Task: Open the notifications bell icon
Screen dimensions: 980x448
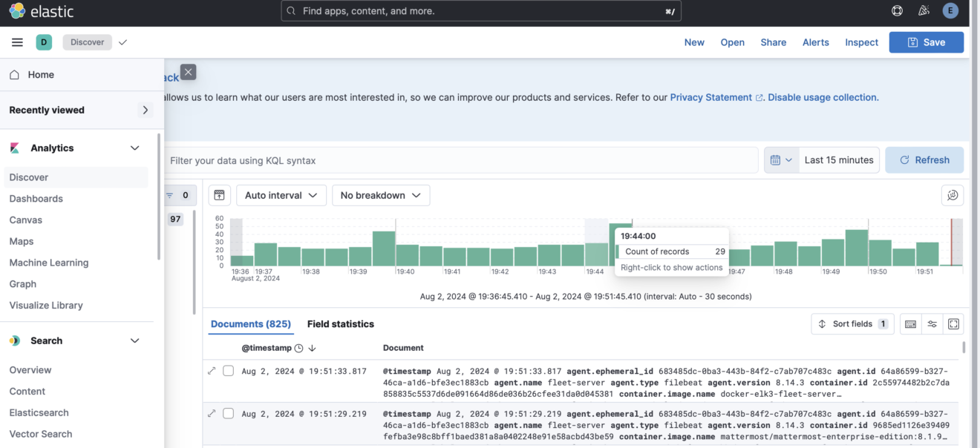Action: click(x=923, y=10)
